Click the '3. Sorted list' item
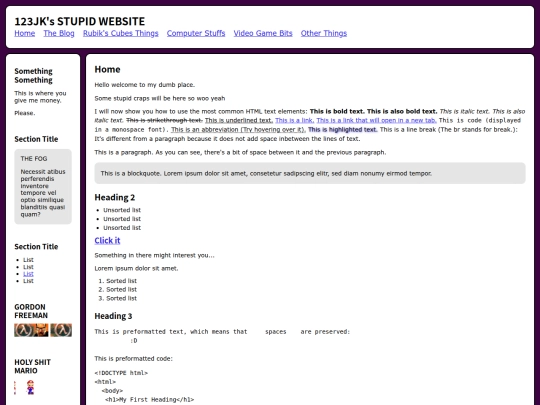This screenshot has width=540, height=405. pos(118,298)
